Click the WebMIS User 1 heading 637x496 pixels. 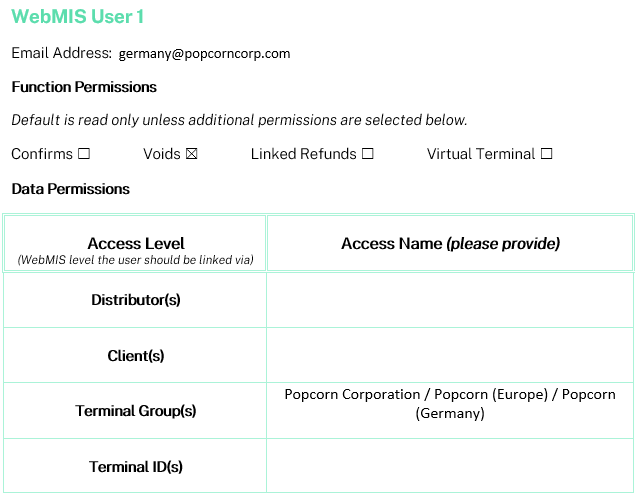tap(78, 17)
